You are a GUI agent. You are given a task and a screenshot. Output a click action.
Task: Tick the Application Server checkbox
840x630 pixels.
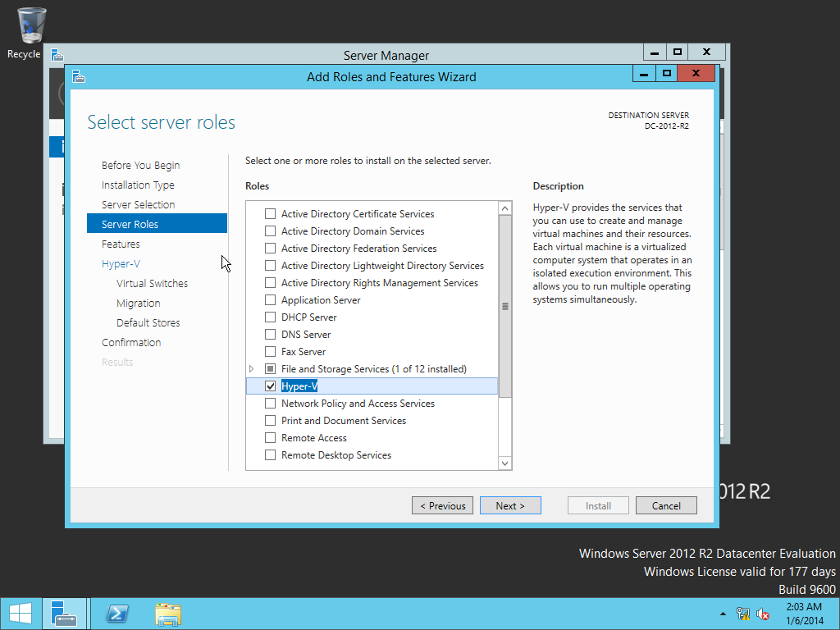271,300
